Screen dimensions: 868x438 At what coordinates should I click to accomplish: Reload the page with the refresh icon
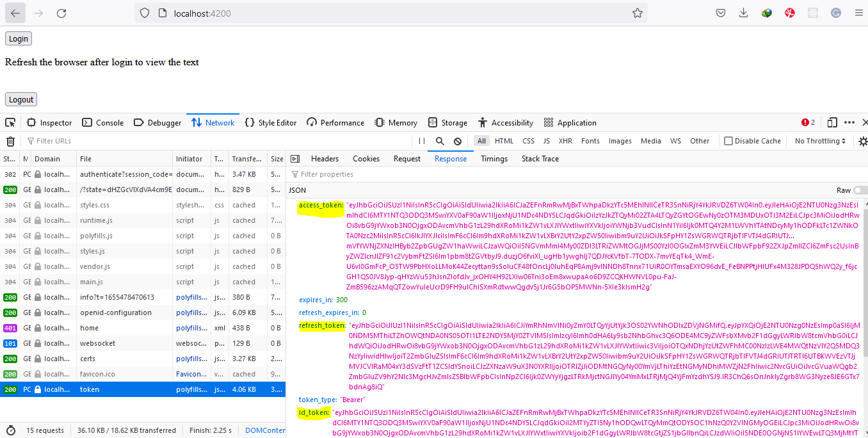point(60,12)
